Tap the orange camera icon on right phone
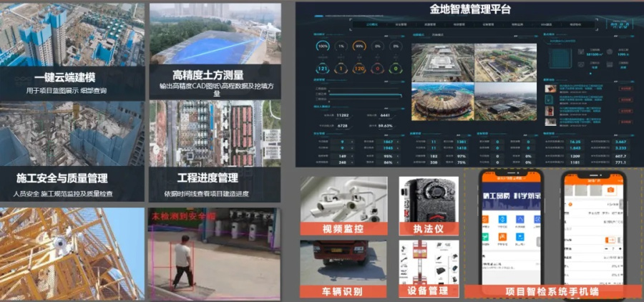644x302 pixels. coord(610,190)
